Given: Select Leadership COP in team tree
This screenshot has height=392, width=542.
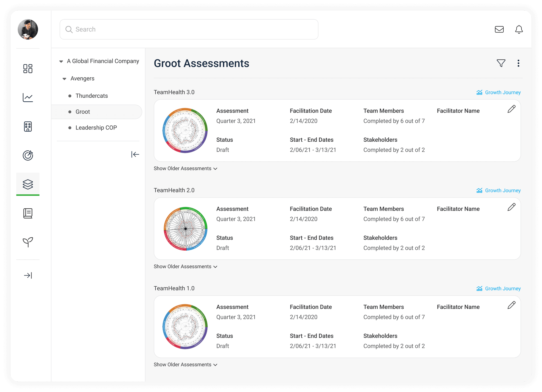Looking at the screenshot, I should (96, 128).
